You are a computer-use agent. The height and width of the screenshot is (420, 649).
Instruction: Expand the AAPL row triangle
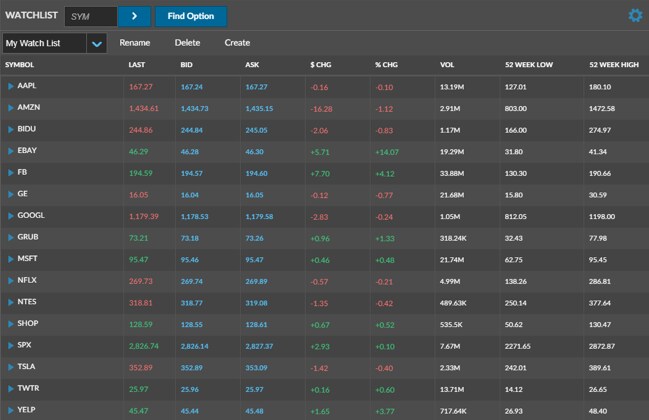pos(11,86)
